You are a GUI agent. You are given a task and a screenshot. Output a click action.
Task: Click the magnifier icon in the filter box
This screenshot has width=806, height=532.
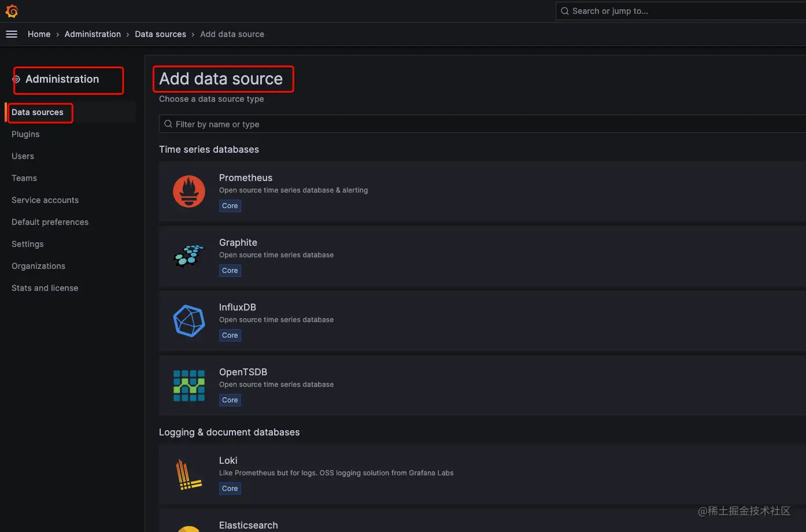(168, 124)
